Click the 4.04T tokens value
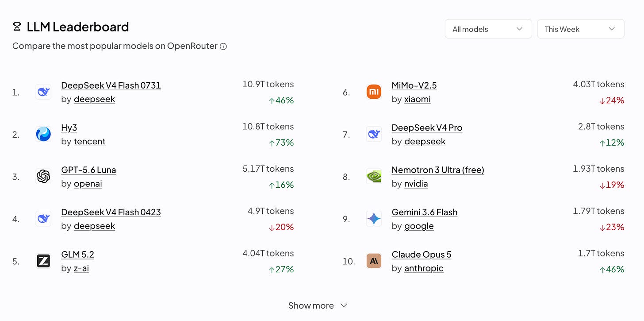The height and width of the screenshot is (321, 644). point(268,253)
